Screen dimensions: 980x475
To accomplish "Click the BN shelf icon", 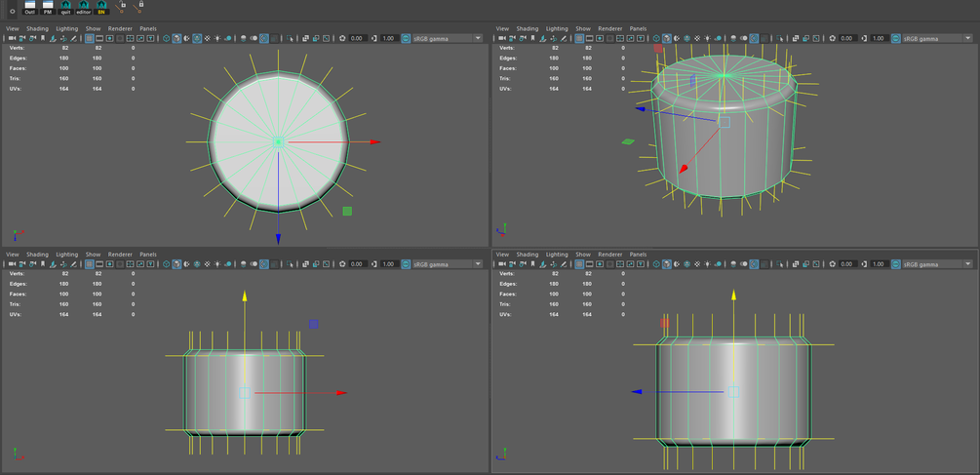I will pyautogui.click(x=101, y=8).
